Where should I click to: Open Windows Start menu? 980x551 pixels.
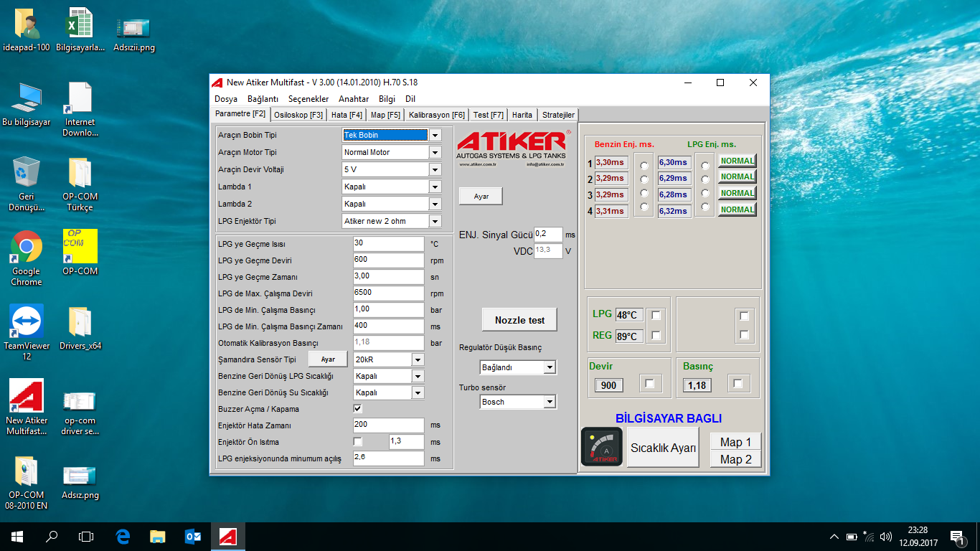(x=17, y=536)
